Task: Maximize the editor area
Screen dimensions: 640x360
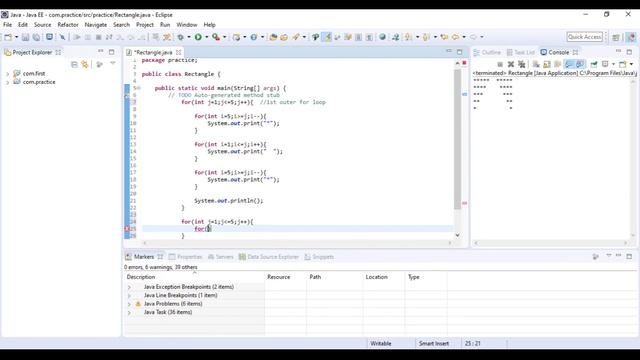Action: [460, 52]
